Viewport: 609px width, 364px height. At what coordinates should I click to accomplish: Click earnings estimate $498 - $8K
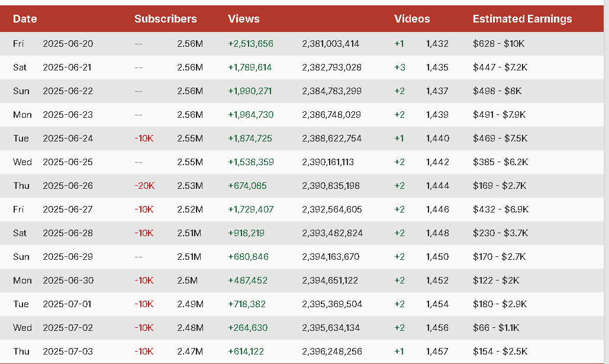point(497,91)
